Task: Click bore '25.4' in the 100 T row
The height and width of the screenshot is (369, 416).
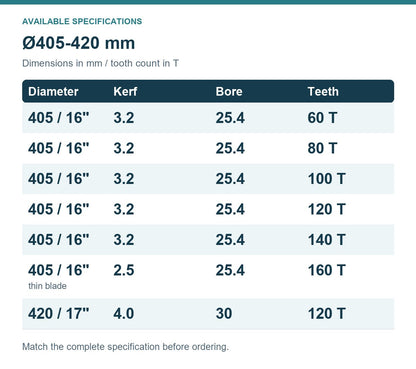Action: click(230, 179)
